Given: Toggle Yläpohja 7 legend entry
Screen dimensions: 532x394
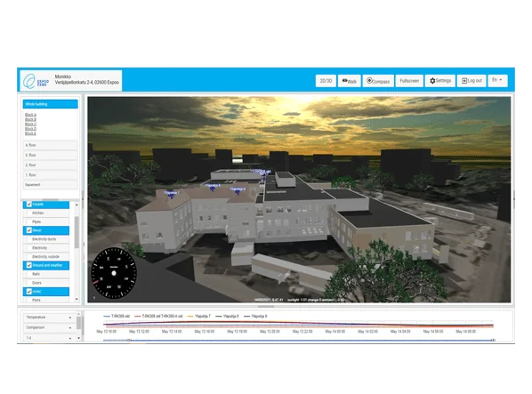Looking at the screenshot, I should pyautogui.click(x=199, y=316).
